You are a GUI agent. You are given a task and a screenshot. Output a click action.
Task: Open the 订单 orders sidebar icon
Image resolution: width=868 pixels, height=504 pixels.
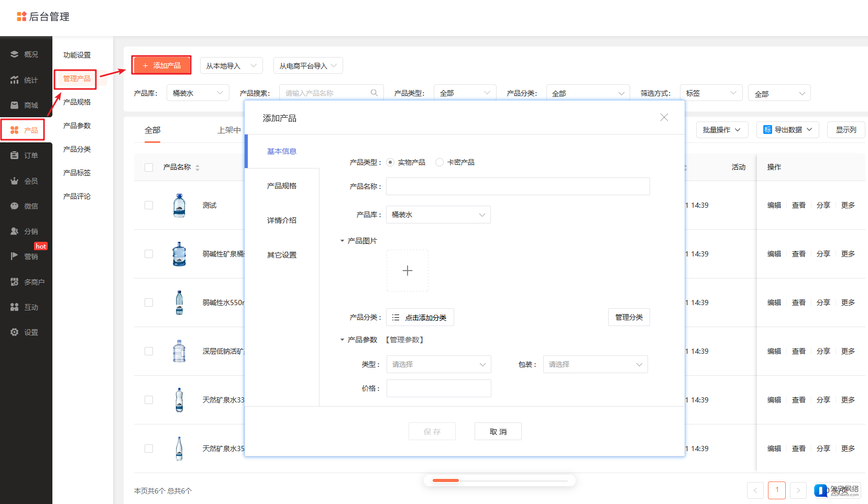click(14, 155)
